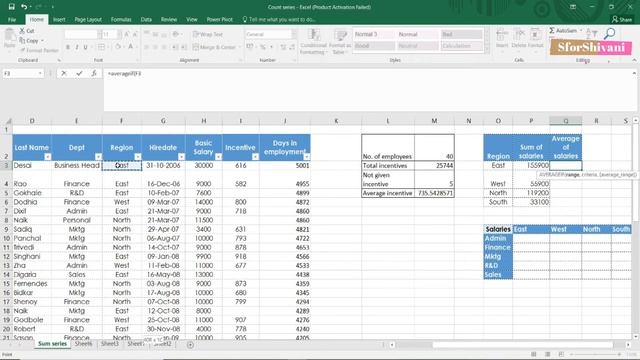The image size is (640, 360).
Task: Open the Last Name filter dropdown
Action: [x=47, y=157]
